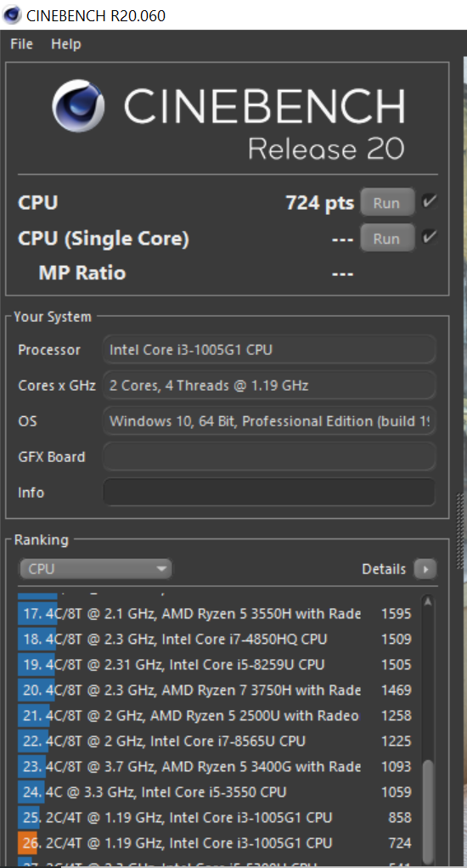Run the CPU benchmark
The width and height of the screenshot is (467, 868).
387,203
